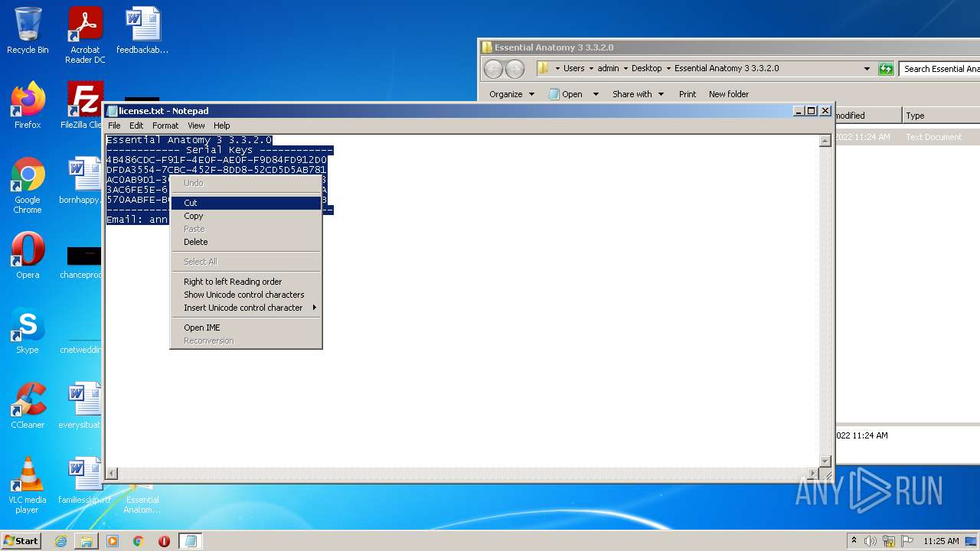Launch Skype from the desktop
Image resolution: width=980 pixels, height=551 pixels.
click(x=28, y=331)
